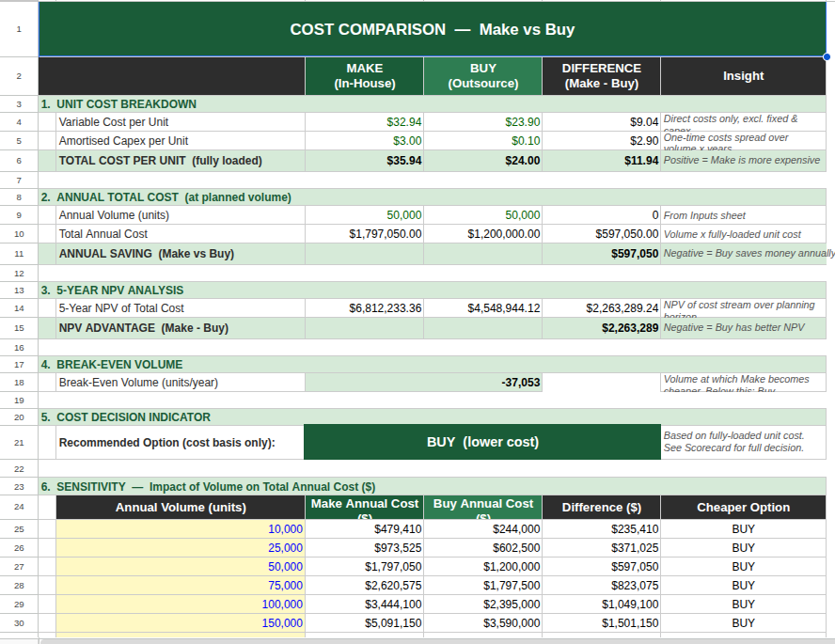Click the 10,000 volume input cell

coord(181,529)
